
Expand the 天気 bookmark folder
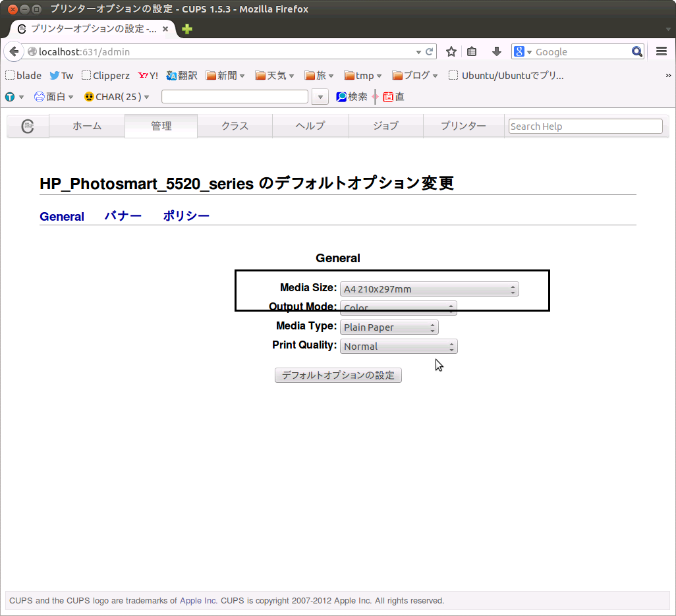coord(275,76)
